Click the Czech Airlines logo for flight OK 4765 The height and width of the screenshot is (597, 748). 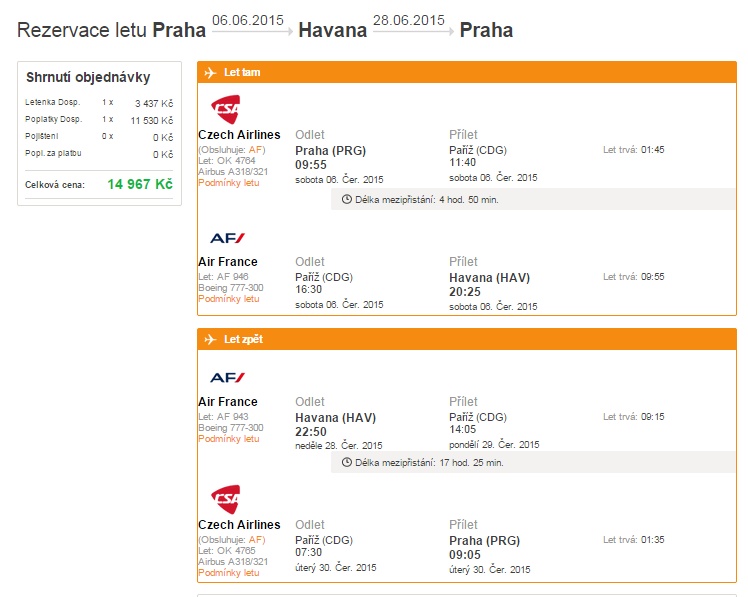(226, 499)
